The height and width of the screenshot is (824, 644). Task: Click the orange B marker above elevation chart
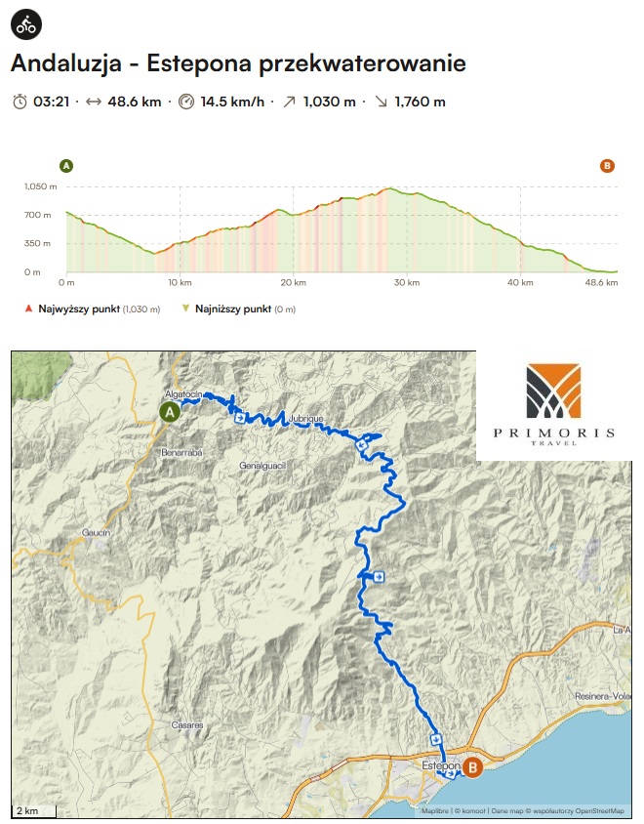pos(607,166)
